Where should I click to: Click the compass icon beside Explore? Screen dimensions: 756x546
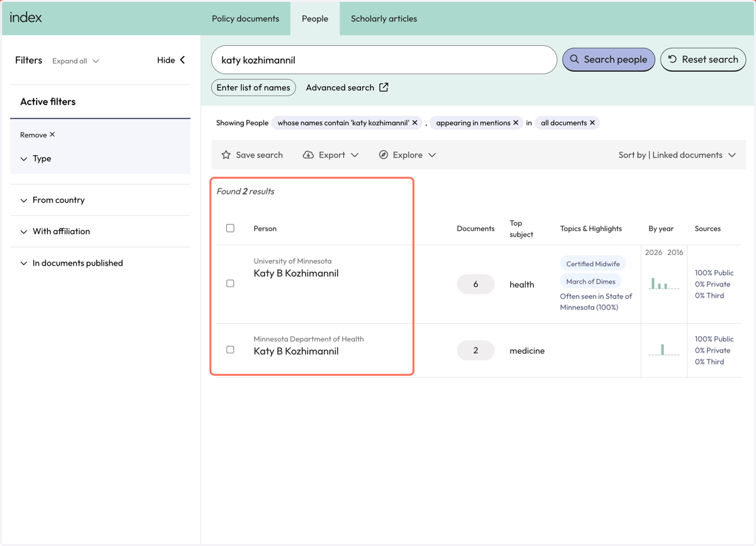(383, 155)
